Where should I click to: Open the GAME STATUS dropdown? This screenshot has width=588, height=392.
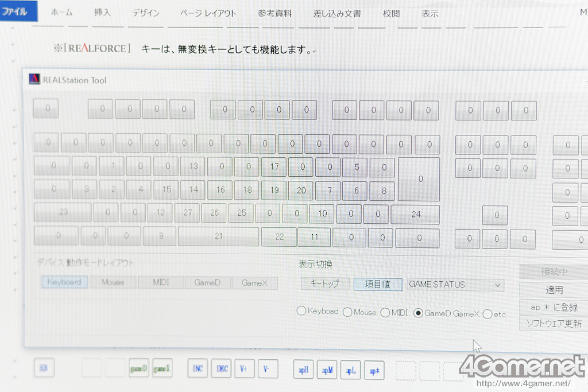[455, 285]
